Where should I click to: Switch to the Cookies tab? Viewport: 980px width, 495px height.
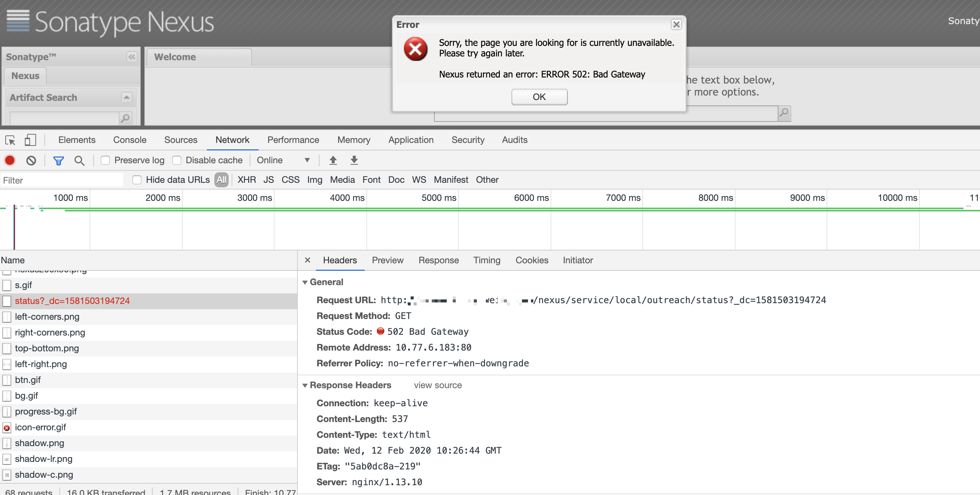point(531,260)
